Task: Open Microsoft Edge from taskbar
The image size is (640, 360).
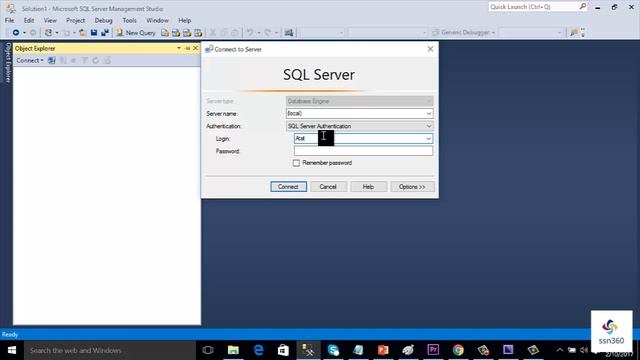Action: click(258, 350)
